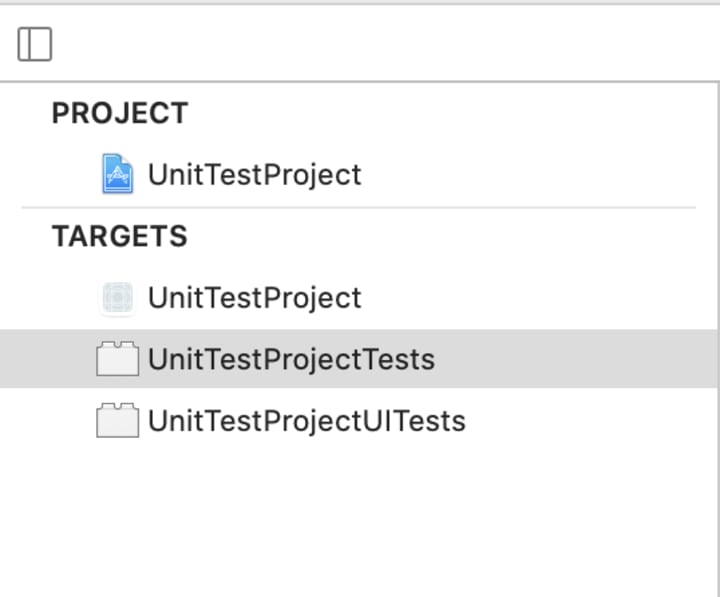This screenshot has height=597, width=720.
Task: Click the blue Xcode project file icon
Action: point(118,174)
